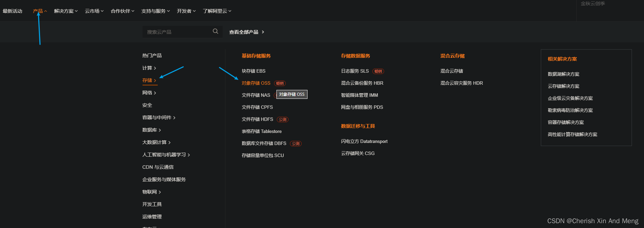The width and height of the screenshot is (644, 228).
Task: Click the 金秋云创季 banner text
Action: click(593, 3)
